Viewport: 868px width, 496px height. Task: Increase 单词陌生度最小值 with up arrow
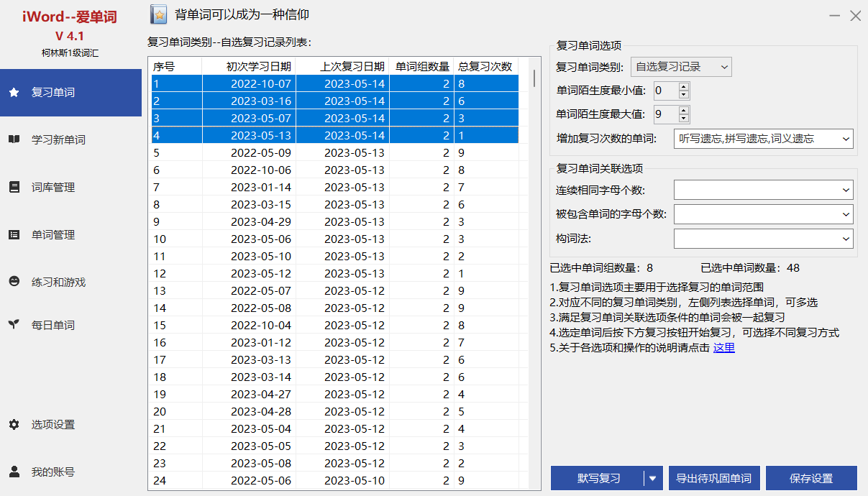coord(683,87)
